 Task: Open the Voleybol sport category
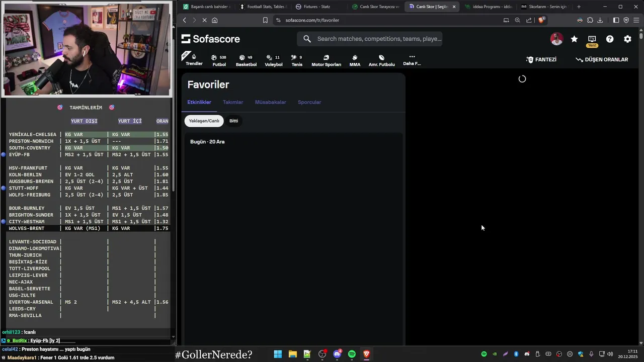click(274, 60)
